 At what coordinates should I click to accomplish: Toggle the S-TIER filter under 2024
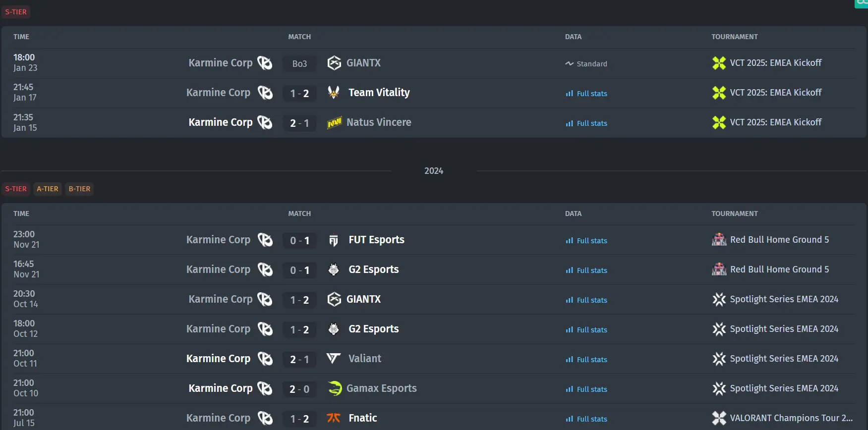pos(16,189)
